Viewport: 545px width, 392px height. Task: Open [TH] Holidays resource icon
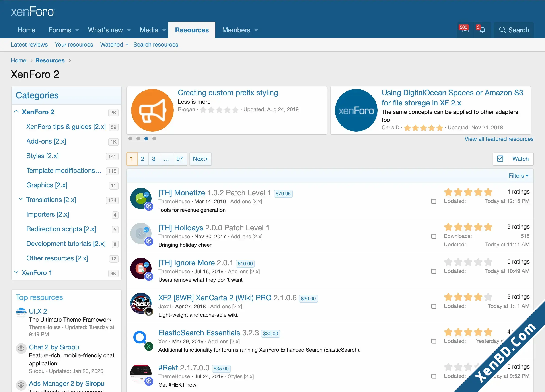pos(141,233)
